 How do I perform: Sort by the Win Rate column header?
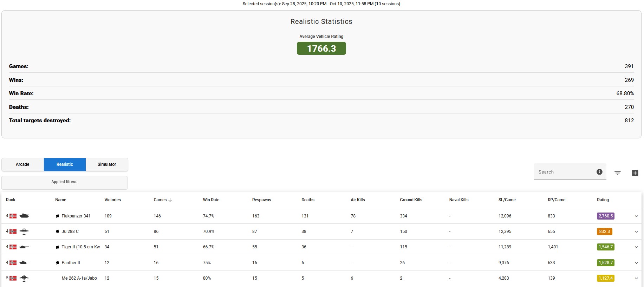click(x=211, y=200)
